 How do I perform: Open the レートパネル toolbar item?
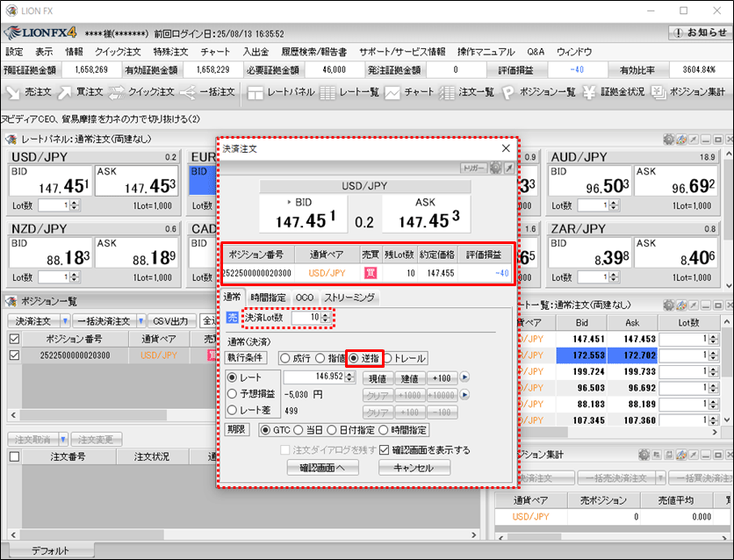281,91
